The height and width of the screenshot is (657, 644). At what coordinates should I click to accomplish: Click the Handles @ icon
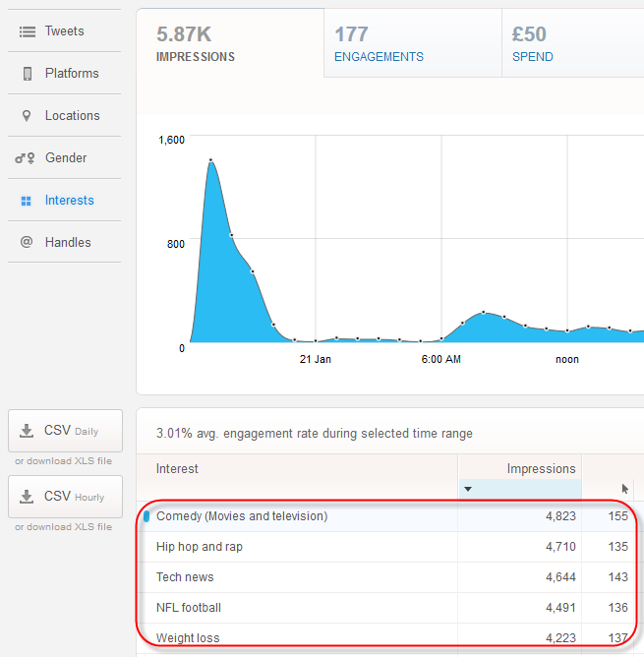coord(27,243)
